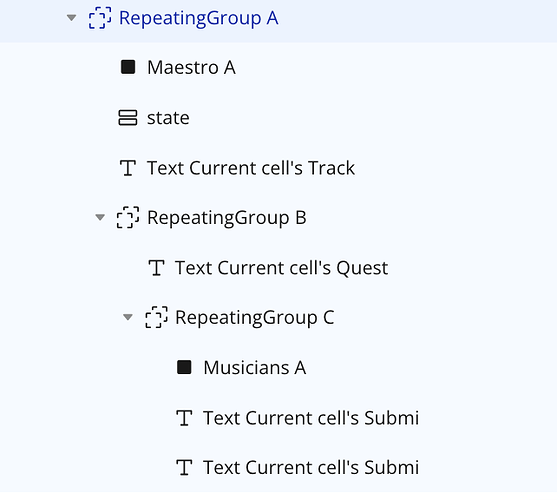Click the dashed-frame icon beside RepeatingGroup C

tap(156, 317)
